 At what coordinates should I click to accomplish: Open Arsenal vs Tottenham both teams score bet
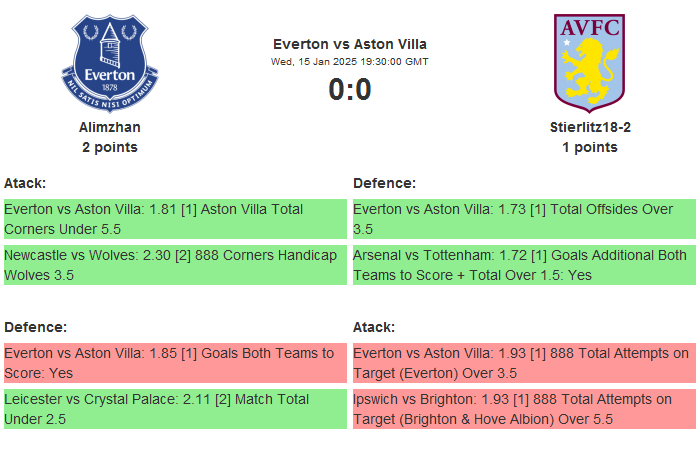524,265
